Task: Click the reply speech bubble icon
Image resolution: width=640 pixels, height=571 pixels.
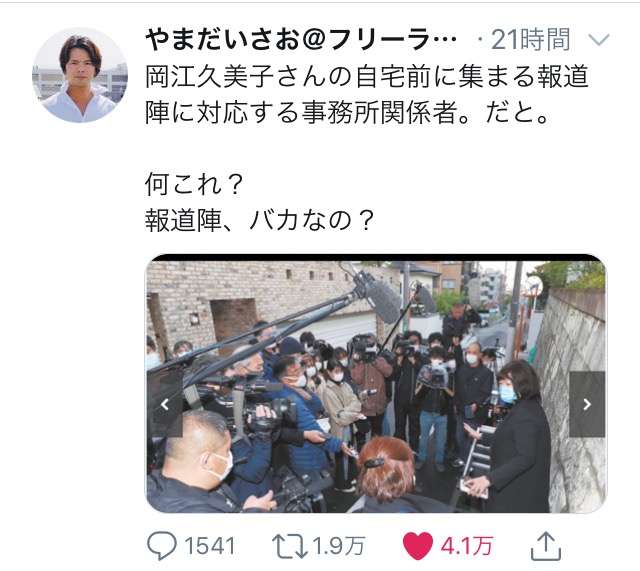Action: 162,546
